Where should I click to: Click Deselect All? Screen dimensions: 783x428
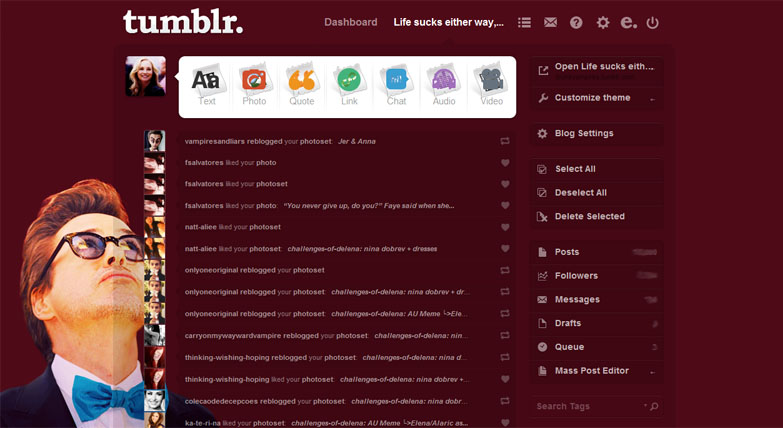[x=597, y=193]
